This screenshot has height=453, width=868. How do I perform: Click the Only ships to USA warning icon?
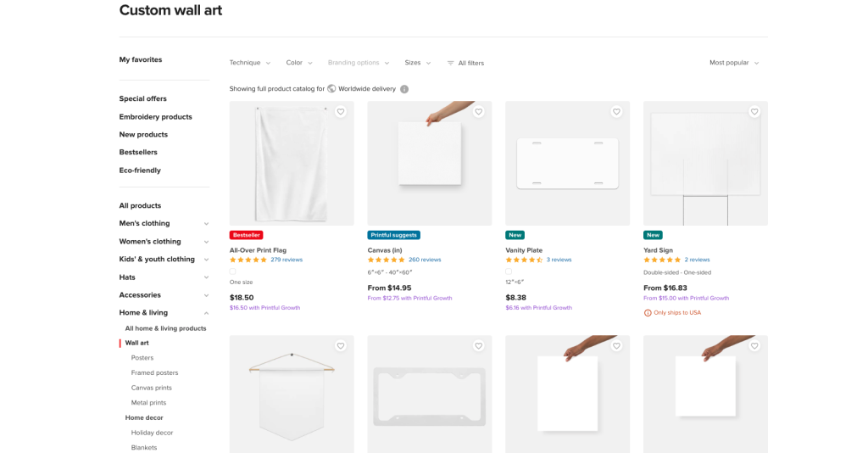pos(648,313)
